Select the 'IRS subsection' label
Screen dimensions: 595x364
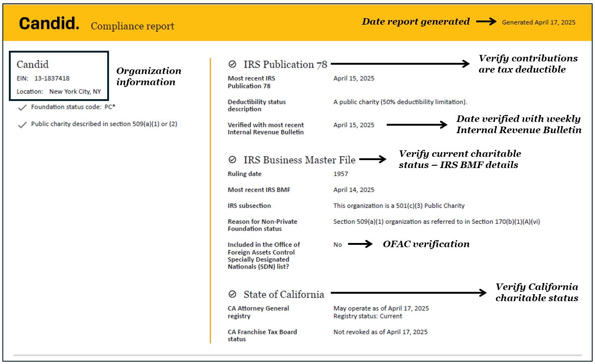(249, 206)
